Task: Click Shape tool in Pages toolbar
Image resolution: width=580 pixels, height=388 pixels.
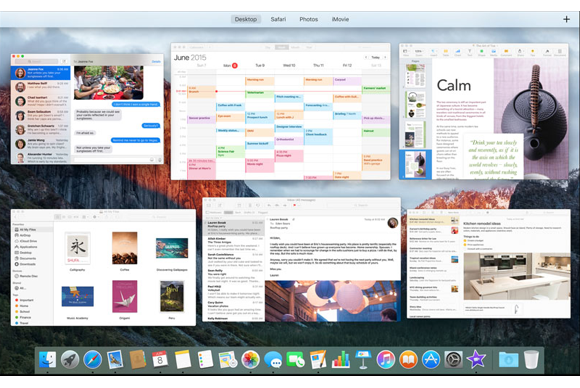Action: pyautogui.click(x=481, y=53)
